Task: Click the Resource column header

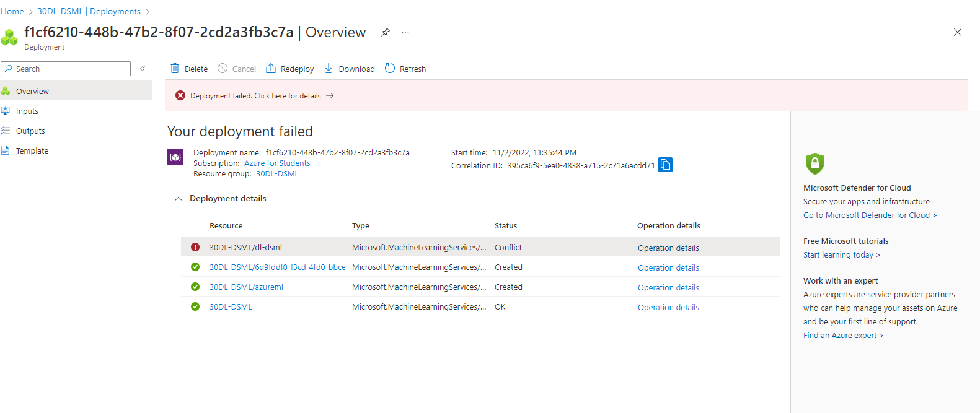Action: [x=226, y=225]
